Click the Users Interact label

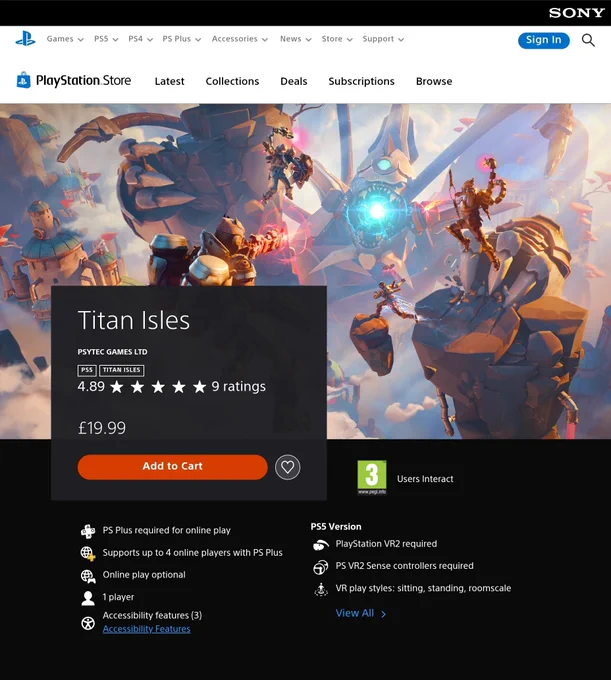425,479
